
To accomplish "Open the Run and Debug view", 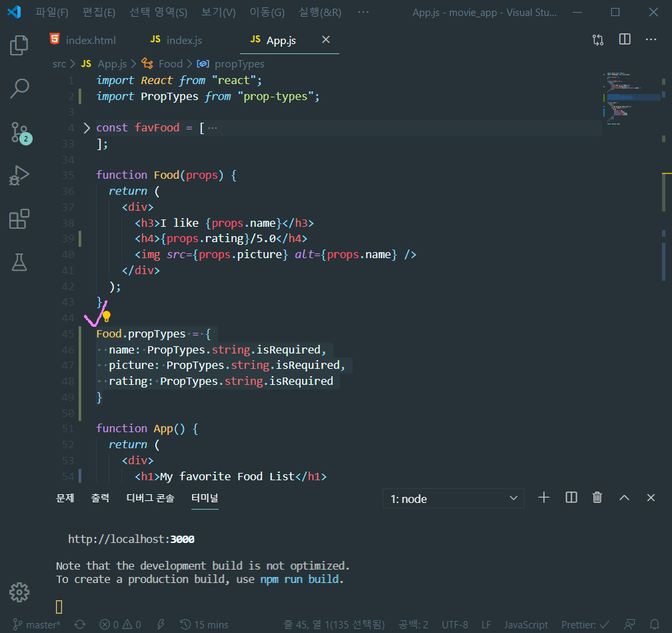I will pos(19,175).
